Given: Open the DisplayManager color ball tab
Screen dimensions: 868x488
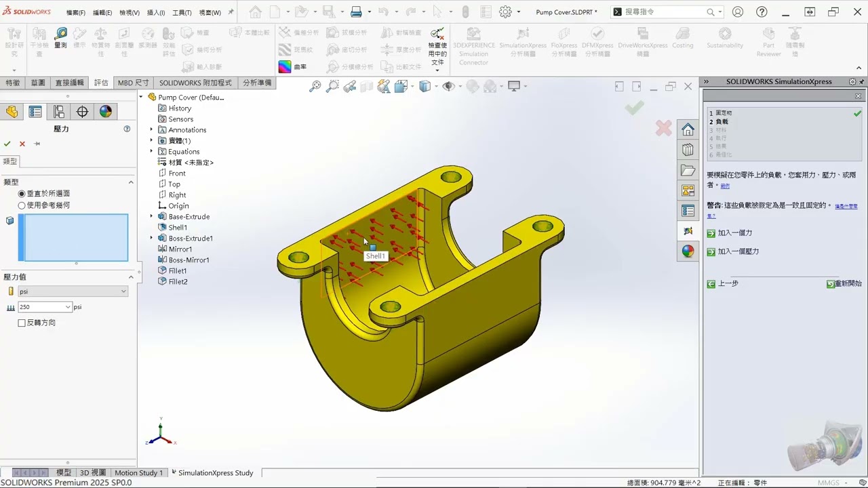Looking at the screenshot, I should 106,112.
